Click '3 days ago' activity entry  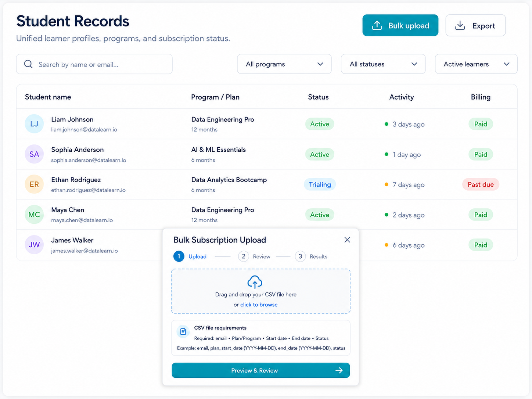coord(405,124)
